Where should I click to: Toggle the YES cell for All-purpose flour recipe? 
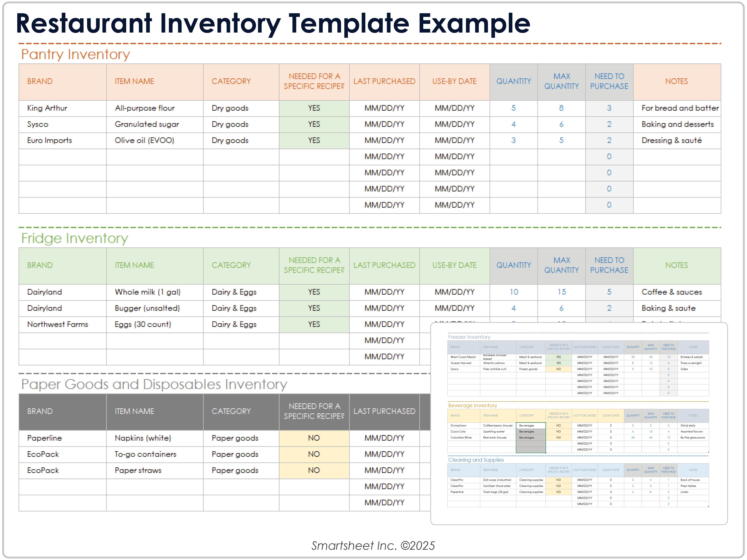(x=314, y=108)
